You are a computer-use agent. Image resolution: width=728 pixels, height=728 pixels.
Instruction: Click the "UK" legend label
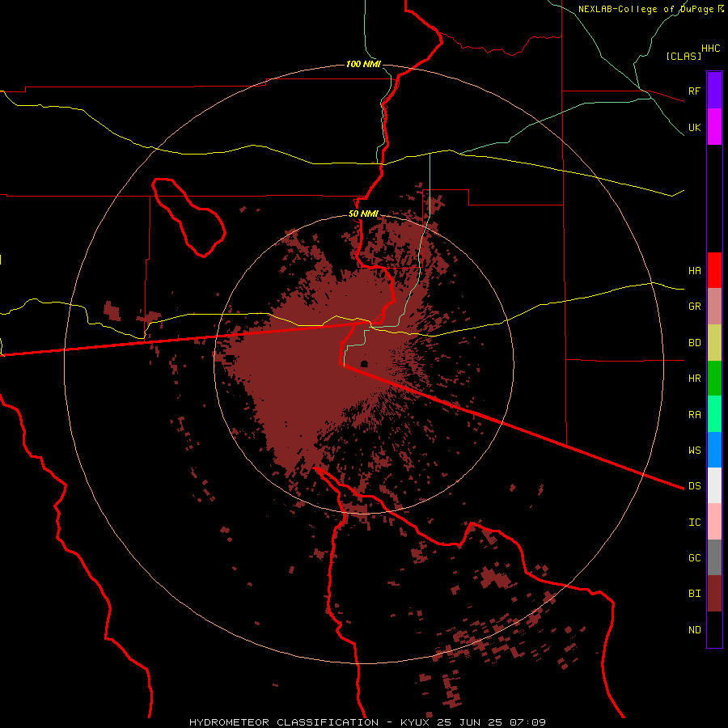694,127
